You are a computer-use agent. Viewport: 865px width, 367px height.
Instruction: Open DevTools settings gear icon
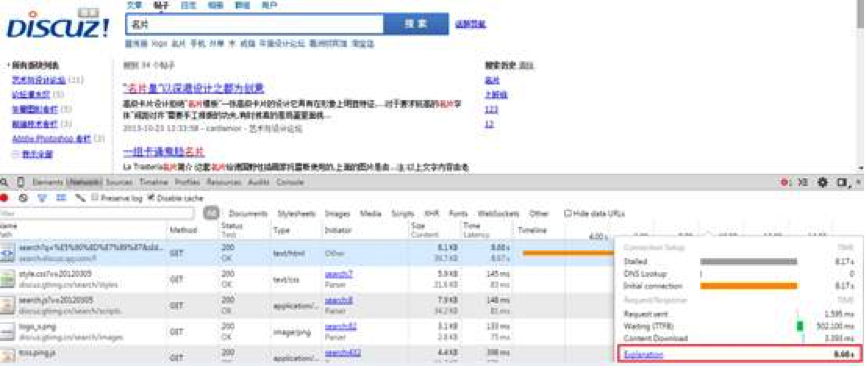coord(823,182)
